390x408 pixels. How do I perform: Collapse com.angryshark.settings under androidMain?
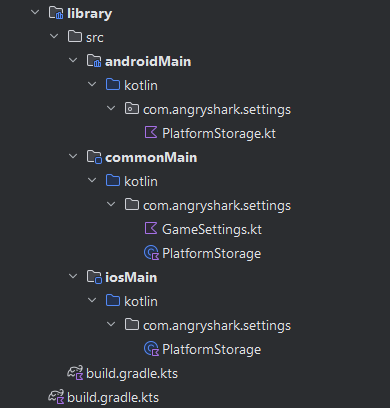point(111,108)
